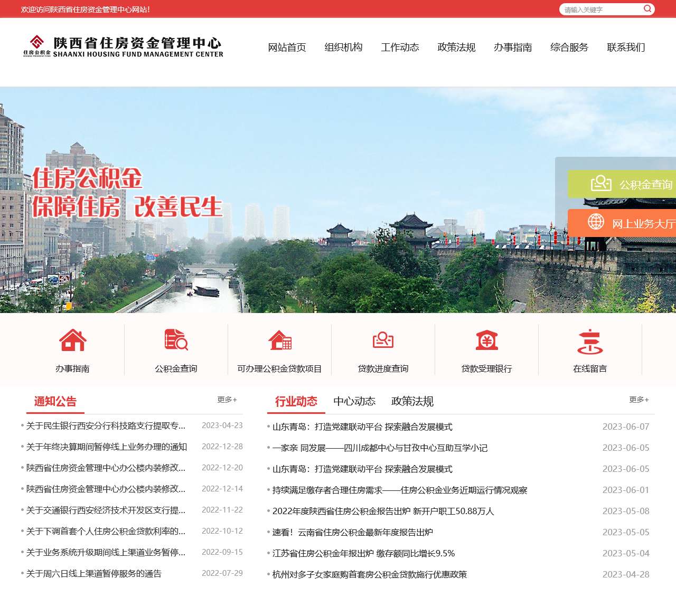Click the 贷款进度查询 label
Viewport: 676px width, 616px height.
click(x=383, y=368)
